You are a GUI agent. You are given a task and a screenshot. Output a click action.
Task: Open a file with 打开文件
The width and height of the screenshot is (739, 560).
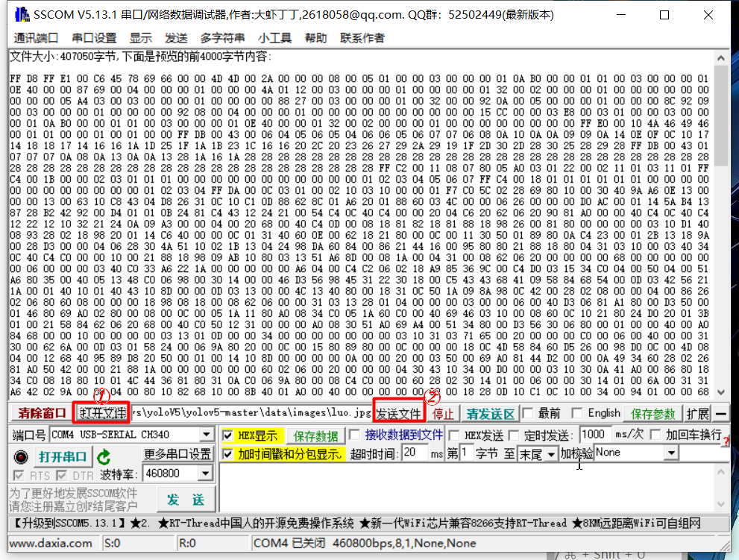[101, 412]
